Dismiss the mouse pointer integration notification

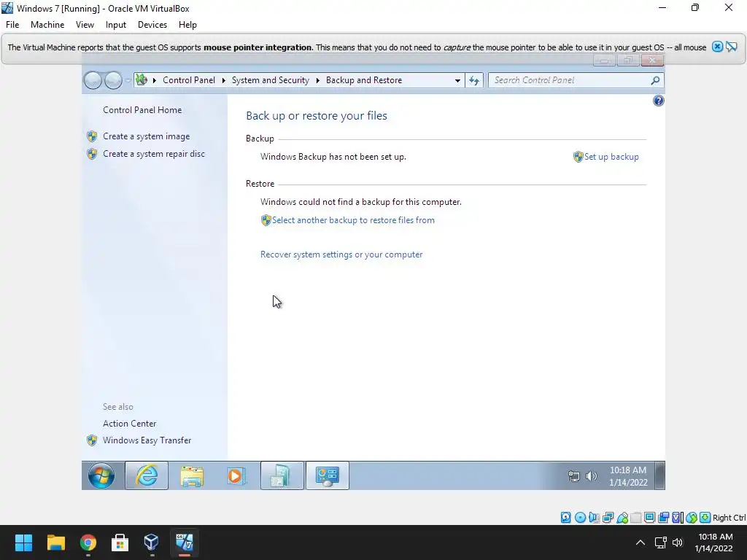(717, 47)
